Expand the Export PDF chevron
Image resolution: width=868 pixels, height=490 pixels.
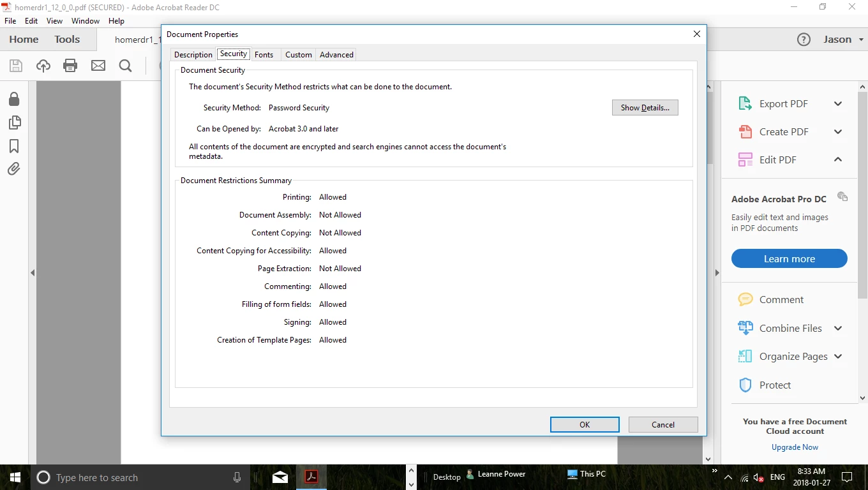[x=838, y=103]
